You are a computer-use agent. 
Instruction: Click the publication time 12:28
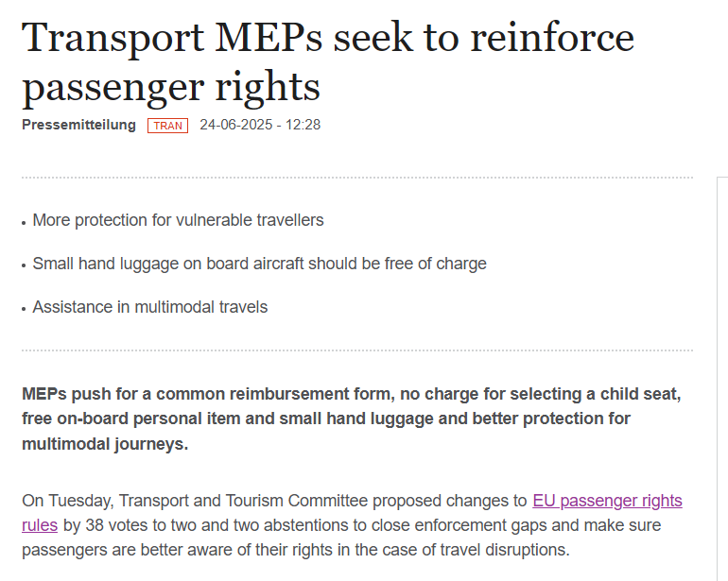pos(302,125)
